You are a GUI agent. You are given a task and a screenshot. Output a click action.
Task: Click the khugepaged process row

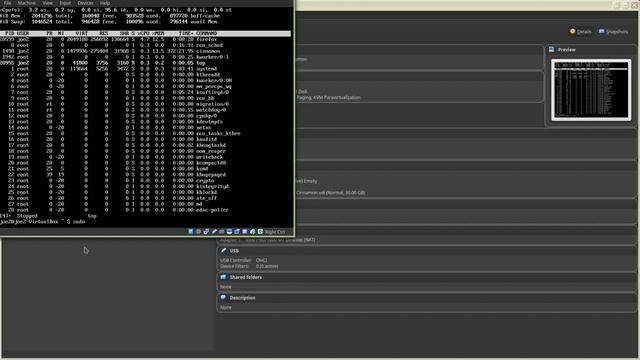pos(145,175)
